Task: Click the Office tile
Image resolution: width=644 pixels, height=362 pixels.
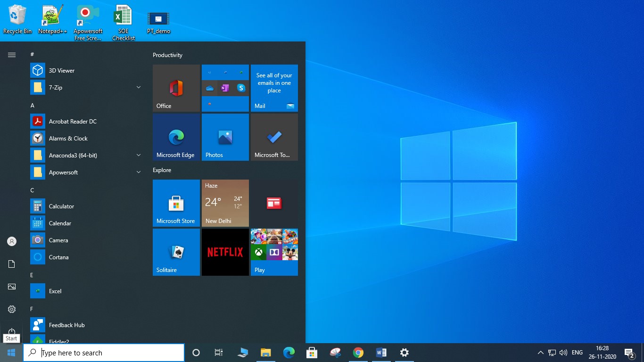Action: [176, 88]
